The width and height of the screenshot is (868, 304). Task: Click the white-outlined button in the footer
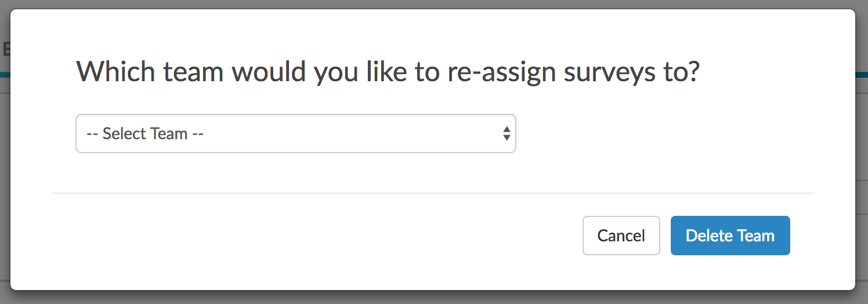[x=621, y=236]
